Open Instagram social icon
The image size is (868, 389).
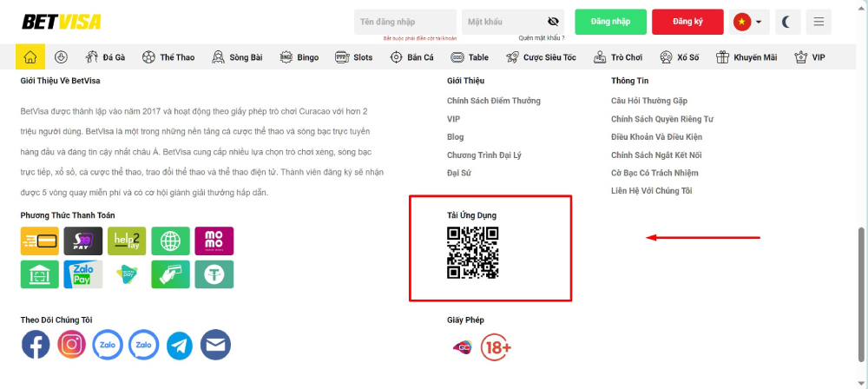tap(72, 345)
